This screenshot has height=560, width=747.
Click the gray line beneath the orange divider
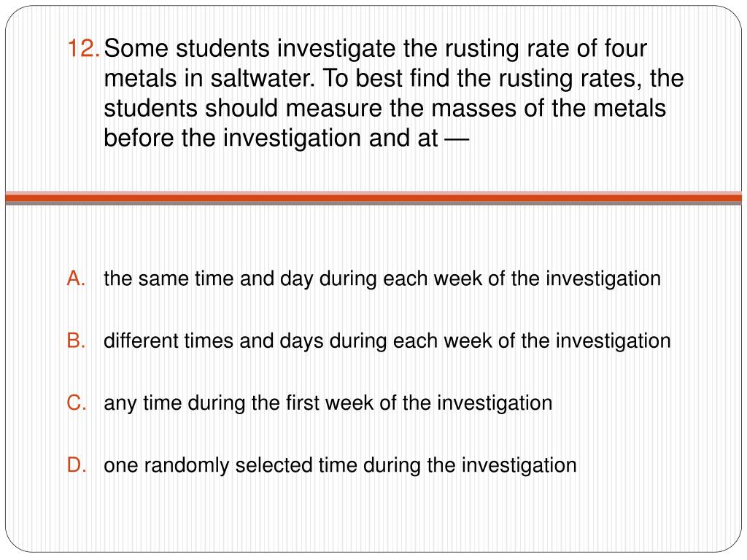(x=373, y=203)
